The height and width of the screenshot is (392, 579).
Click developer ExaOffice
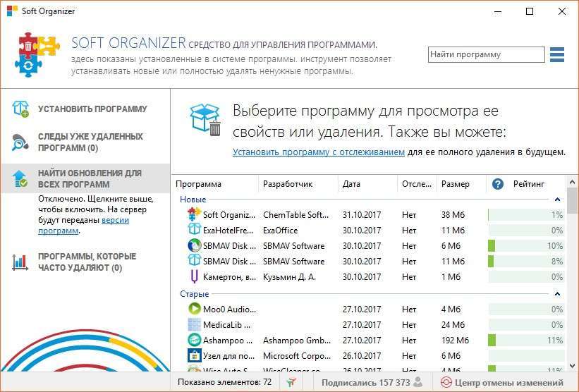[280, 231]
